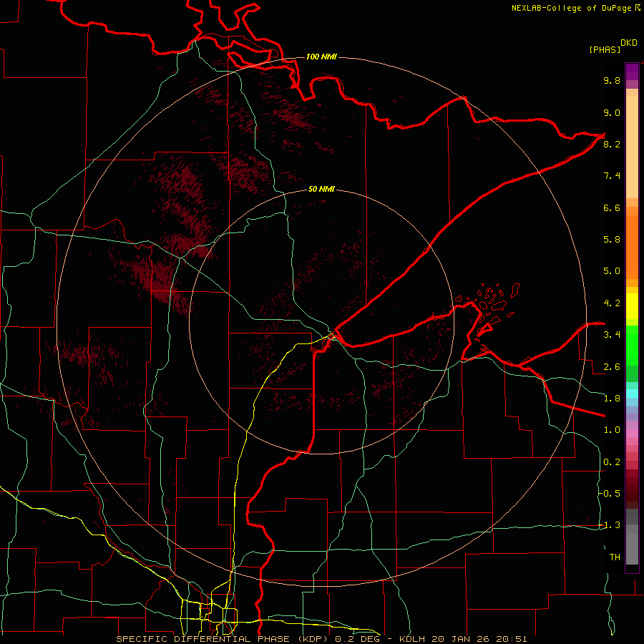Click the TH threshold label on legend
The height and width of the screenshot is (644, 644).
tap(615, 557)
